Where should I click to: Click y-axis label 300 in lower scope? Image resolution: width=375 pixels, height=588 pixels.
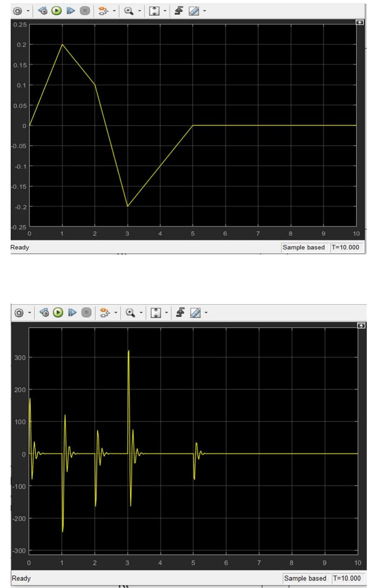click(x=21, y=357)
